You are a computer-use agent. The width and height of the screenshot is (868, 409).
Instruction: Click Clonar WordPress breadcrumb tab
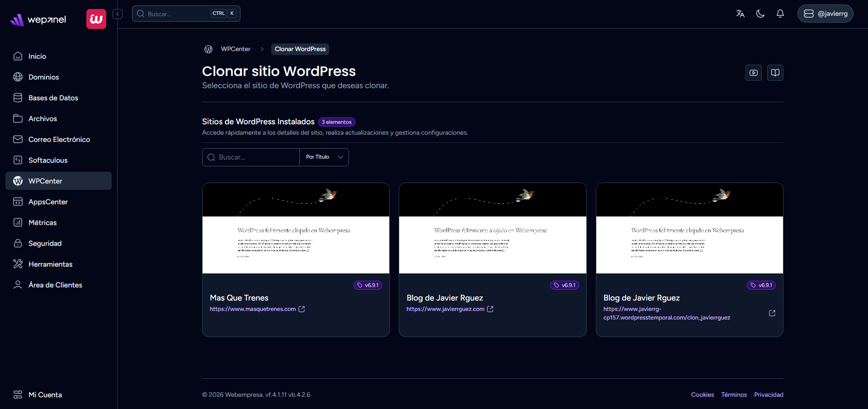tap(300, 49)
